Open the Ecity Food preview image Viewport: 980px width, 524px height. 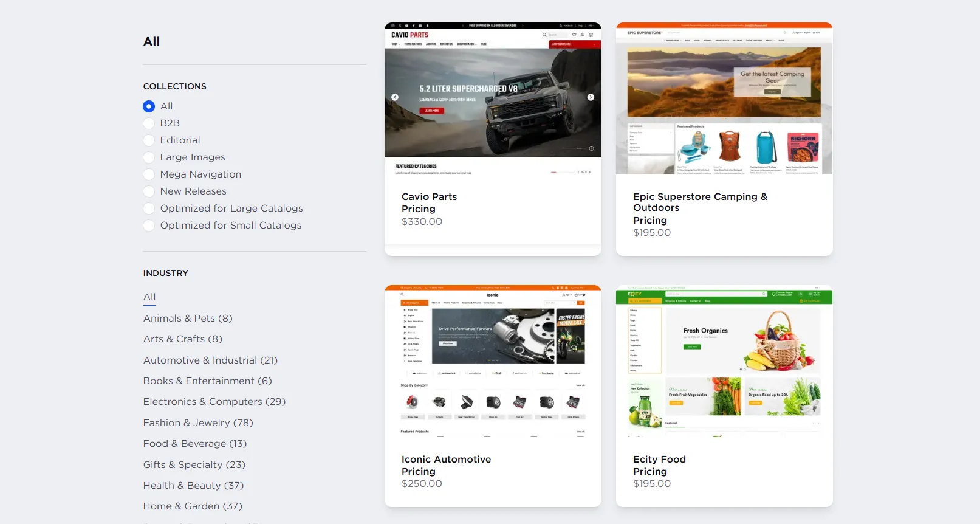[x=724, y=361]
